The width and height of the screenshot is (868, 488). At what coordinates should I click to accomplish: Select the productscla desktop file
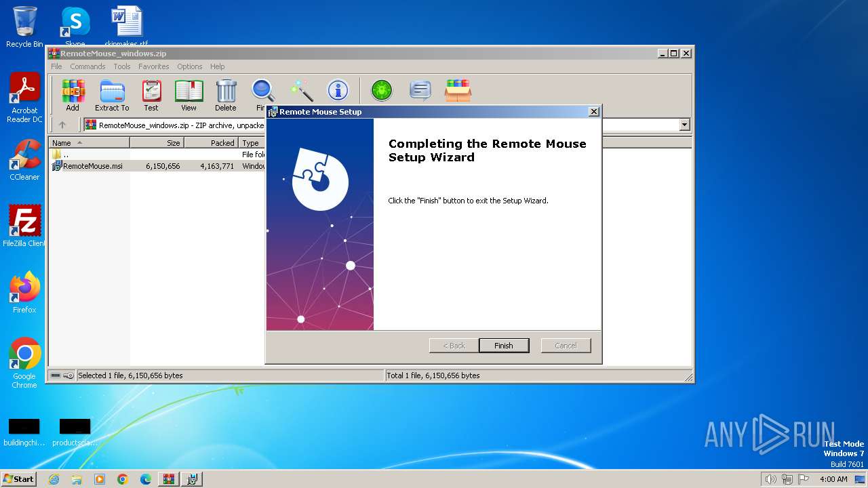click(x=75, y=432)
